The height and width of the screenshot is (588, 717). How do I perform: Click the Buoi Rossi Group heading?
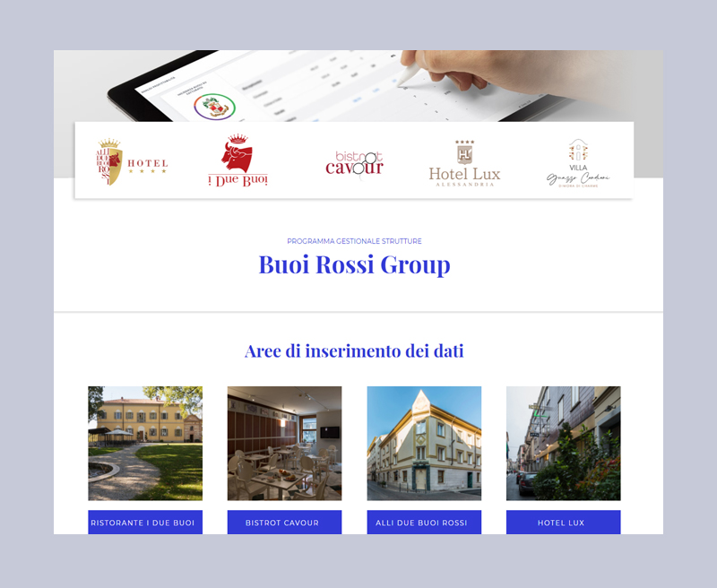354,264
